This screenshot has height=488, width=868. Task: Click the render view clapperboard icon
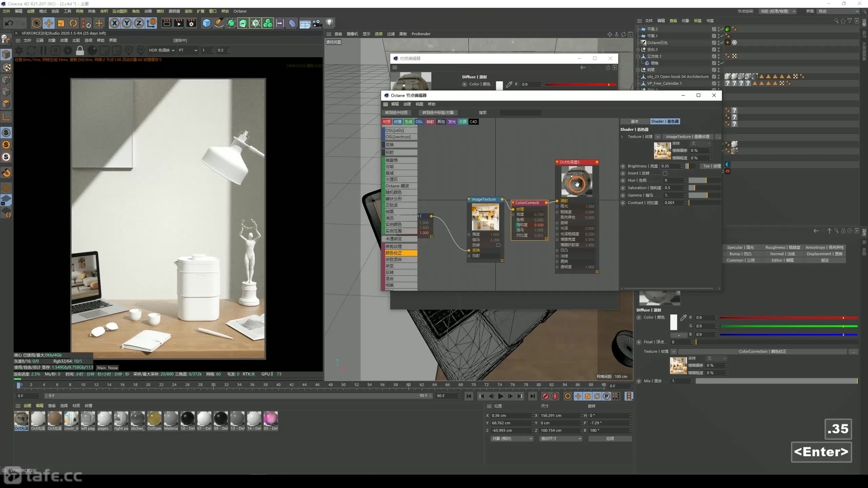(x=166, y=23)
